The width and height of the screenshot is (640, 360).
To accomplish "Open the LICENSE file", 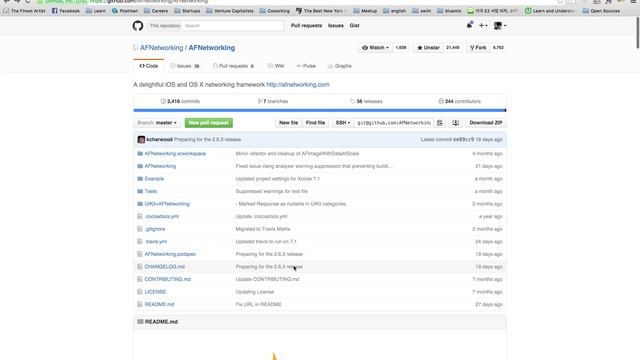I will pyautogui.click(x=155, y=292).
